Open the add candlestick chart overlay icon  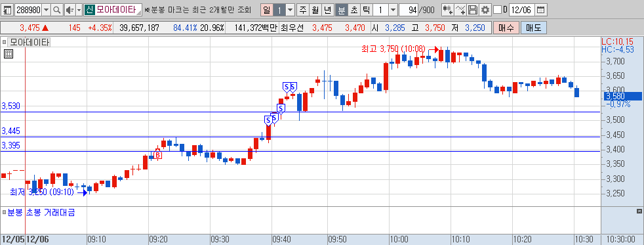[x=448, y=9]
